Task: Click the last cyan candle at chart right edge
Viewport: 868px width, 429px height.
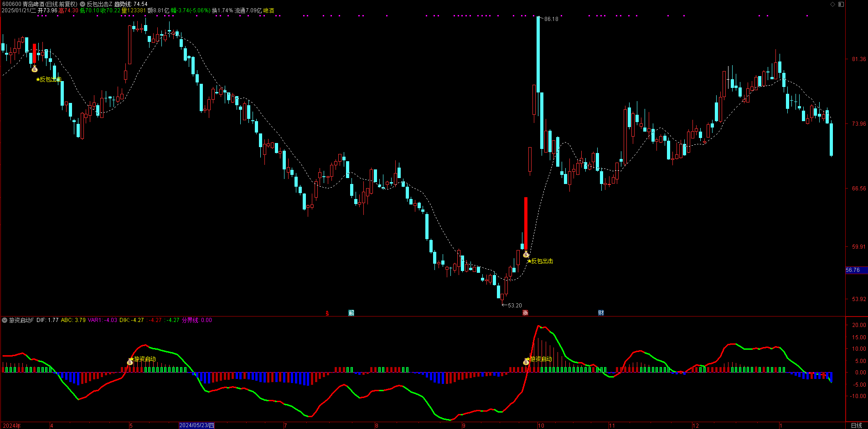Action: (831, 140)
